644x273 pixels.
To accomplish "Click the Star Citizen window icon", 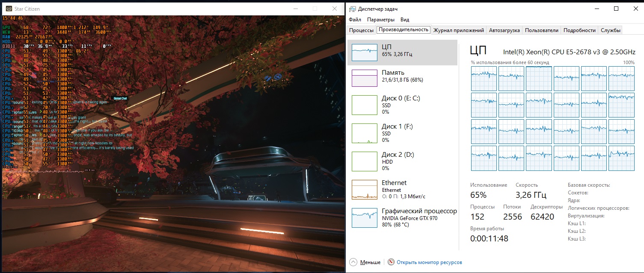I will click(x=9, y=9).
